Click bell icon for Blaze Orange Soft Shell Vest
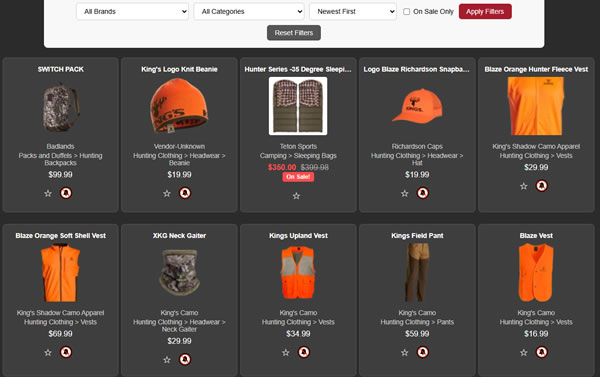 pos(66,352)
